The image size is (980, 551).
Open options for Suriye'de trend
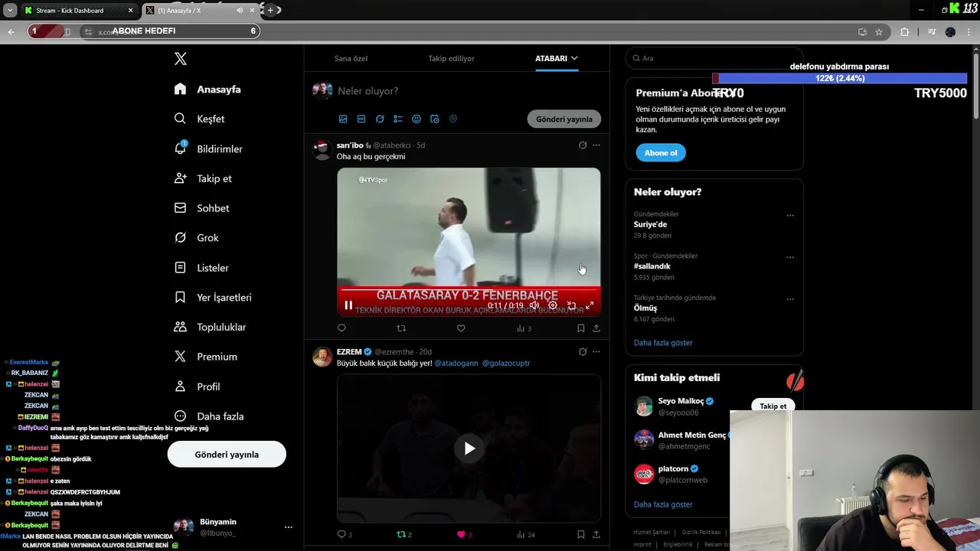pos(790,215)
